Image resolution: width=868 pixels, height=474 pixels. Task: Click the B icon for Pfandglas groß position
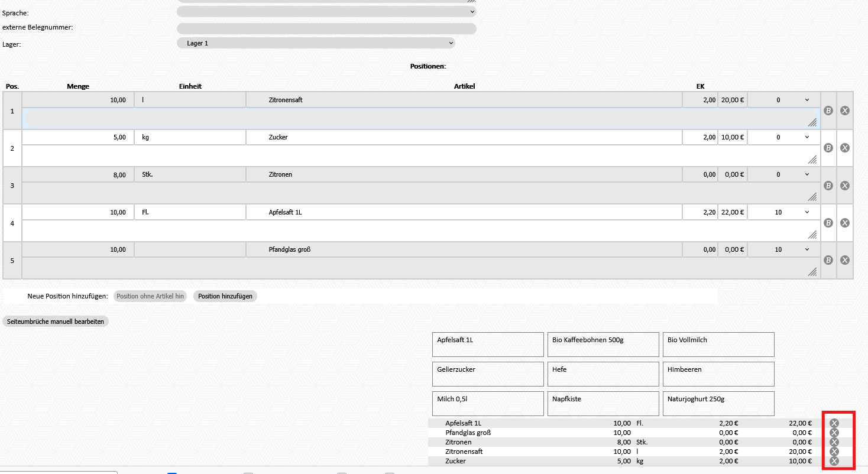(828, 260)
